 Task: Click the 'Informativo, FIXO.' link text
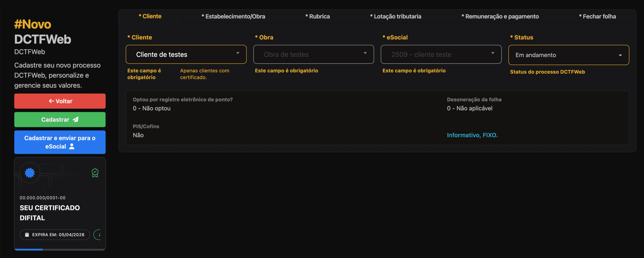tap(472, 135)
